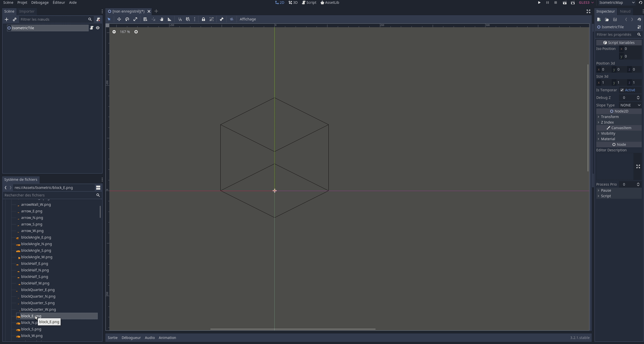Open the Affichage view button

click(248, 19)
